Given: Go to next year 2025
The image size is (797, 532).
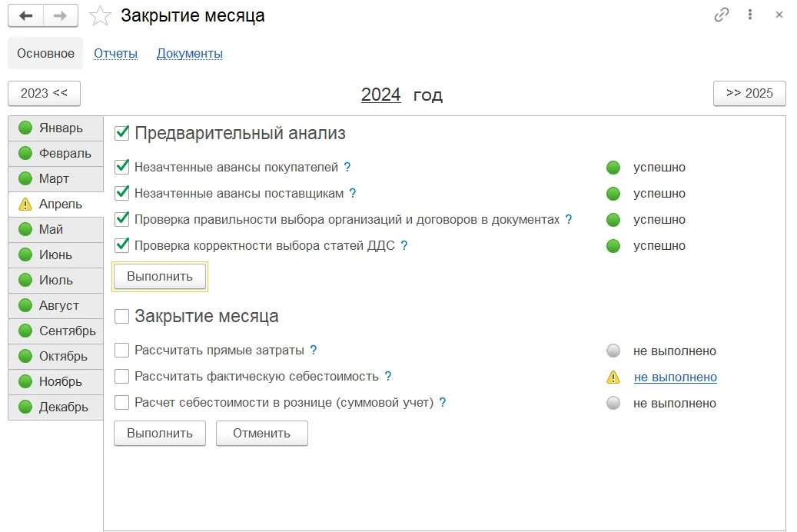Looking at the screenshot, I should (749, 94).
